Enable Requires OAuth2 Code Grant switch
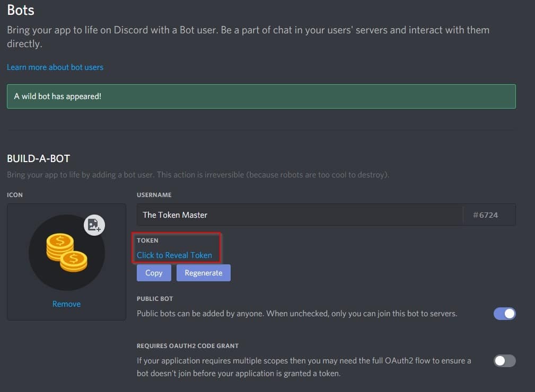The image size is (535, 392). point(504,361)
